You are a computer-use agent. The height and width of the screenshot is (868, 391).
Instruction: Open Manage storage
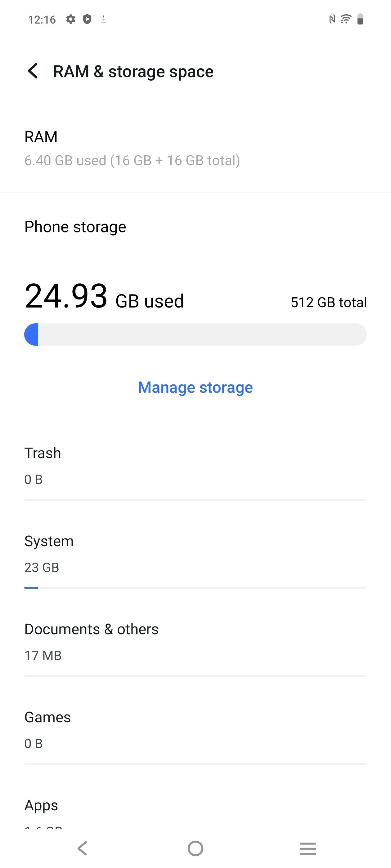pos(195,387)
